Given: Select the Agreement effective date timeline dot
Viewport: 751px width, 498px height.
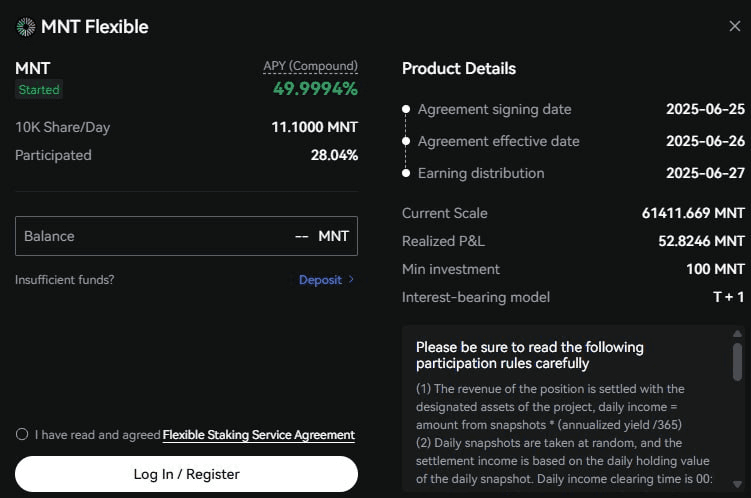Looking at the screenshot, I should click(406, 141).
